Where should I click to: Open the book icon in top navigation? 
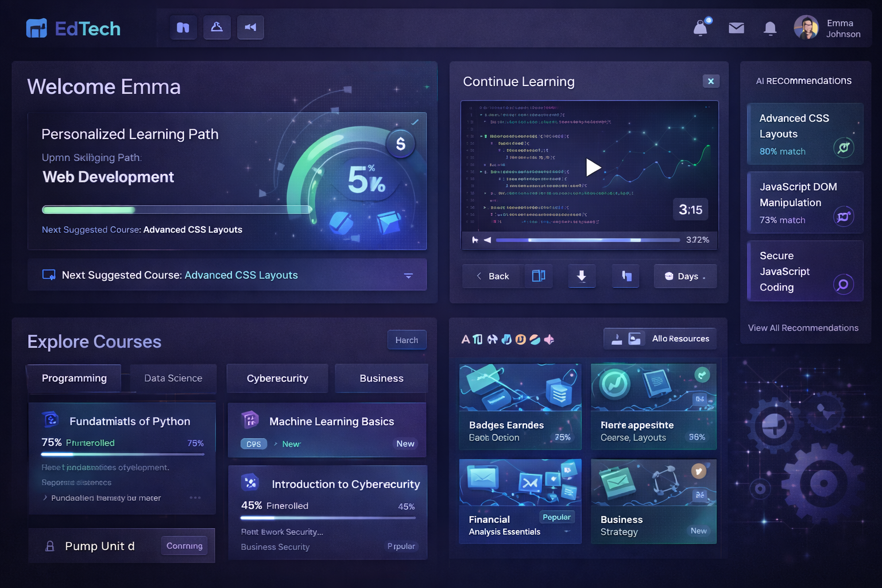pyautogui.click(x=183, y=27)
